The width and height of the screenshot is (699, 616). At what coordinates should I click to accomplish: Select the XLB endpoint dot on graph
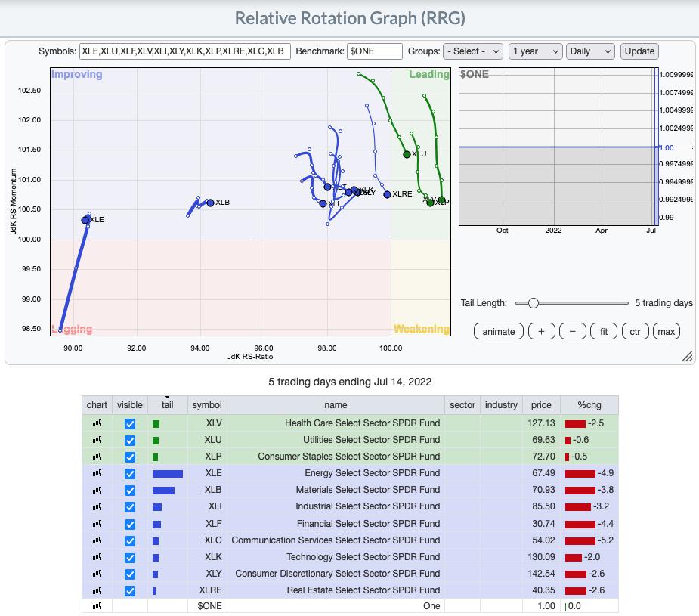pyautogui.click(x=210, y=203)
